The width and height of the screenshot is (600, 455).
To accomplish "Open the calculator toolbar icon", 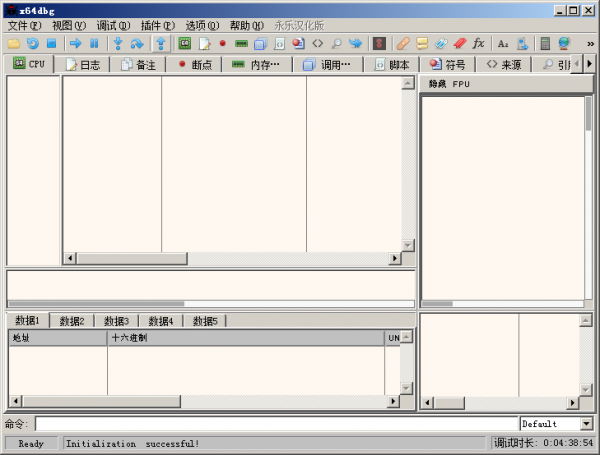I will click(x=545, y=43).
